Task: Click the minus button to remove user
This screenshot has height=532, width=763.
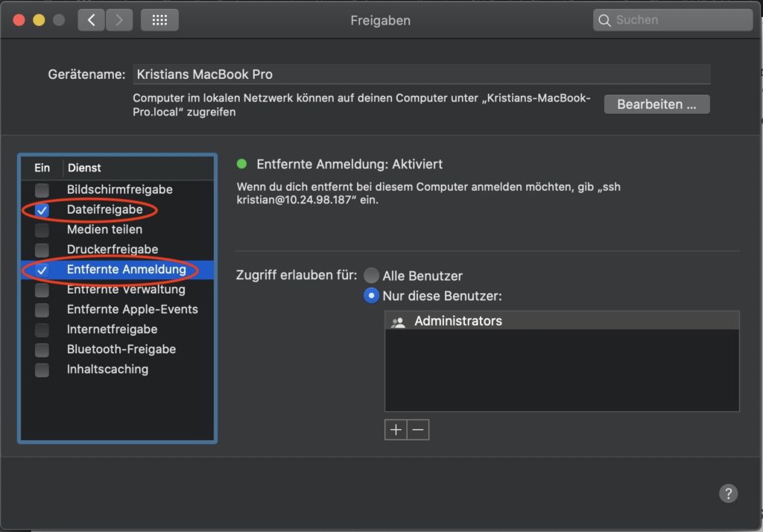Action: click(418, 430)
